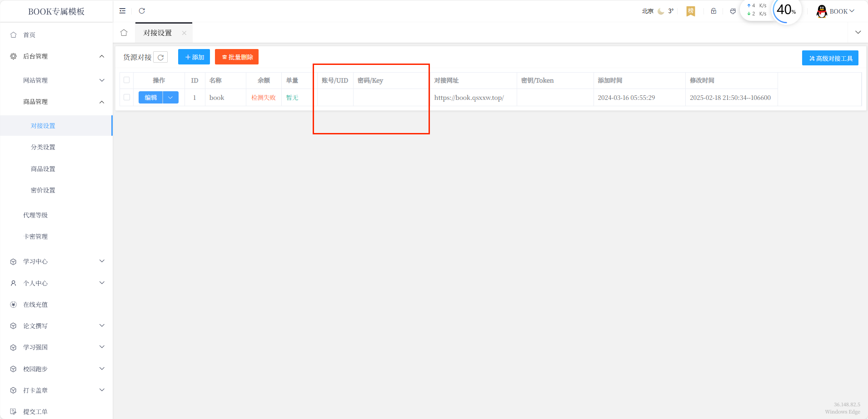The image size is (868, 419).
Task: Open the BOOK user dropdown
Action: 842,11
